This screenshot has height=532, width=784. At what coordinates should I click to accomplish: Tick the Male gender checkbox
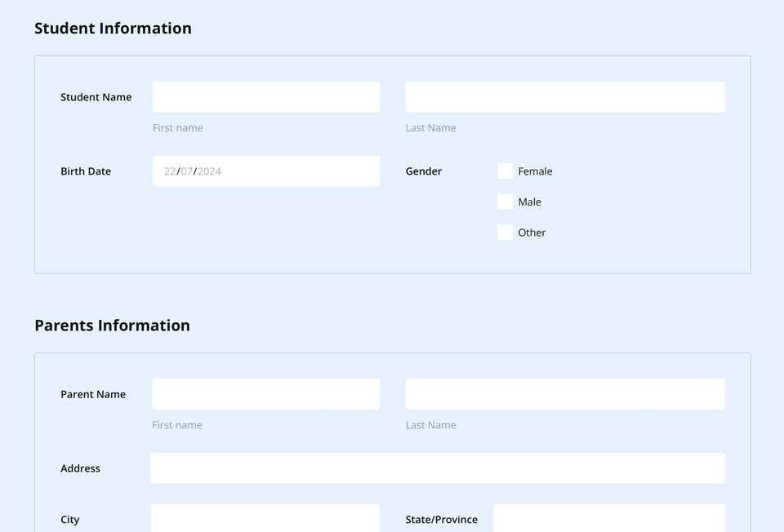coord(505,202)
